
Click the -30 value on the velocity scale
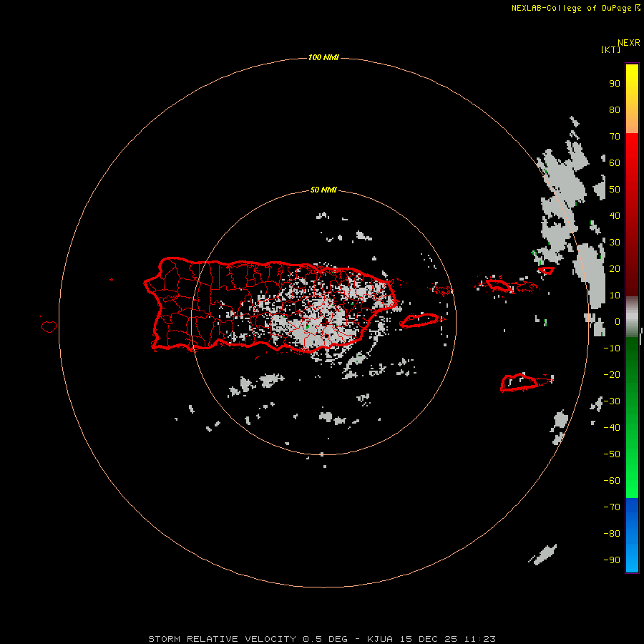coord(612,401)
